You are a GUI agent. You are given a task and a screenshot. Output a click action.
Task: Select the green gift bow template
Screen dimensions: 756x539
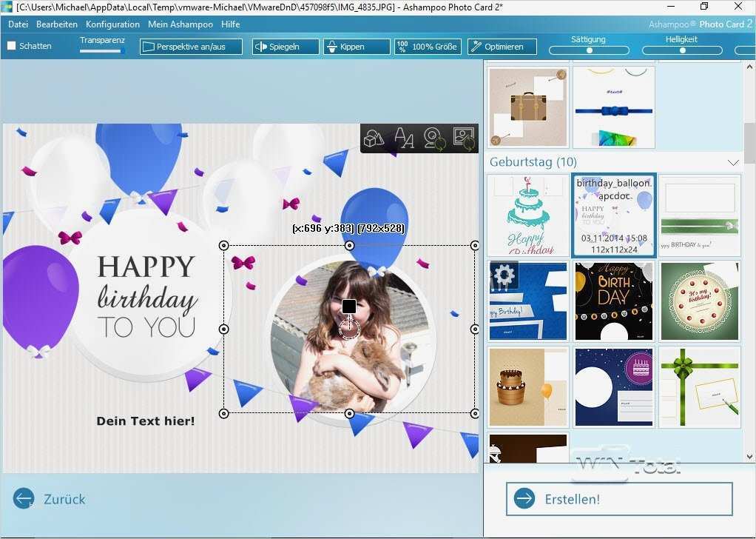tap(699, 386)
